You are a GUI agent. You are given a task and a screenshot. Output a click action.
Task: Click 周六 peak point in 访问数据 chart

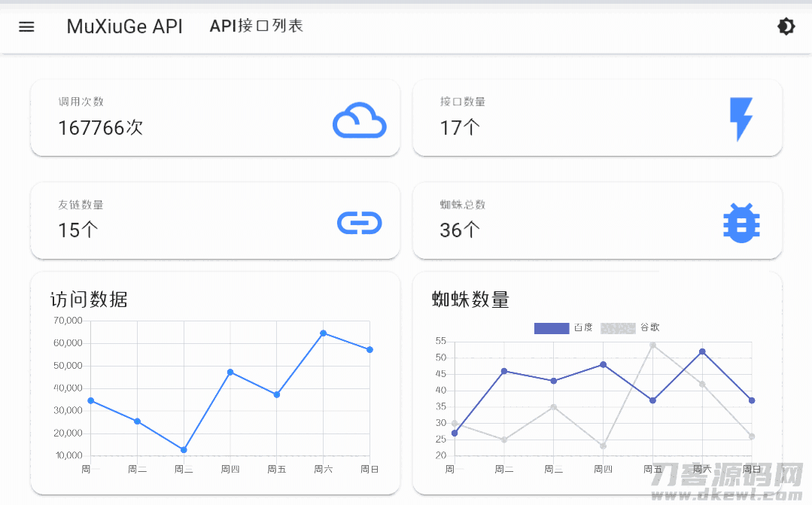323,333
